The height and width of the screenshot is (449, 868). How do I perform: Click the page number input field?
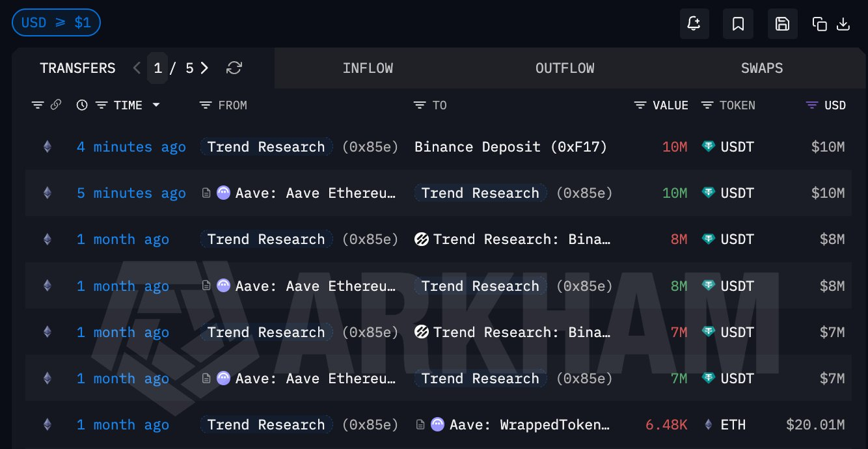click(157, 68)
